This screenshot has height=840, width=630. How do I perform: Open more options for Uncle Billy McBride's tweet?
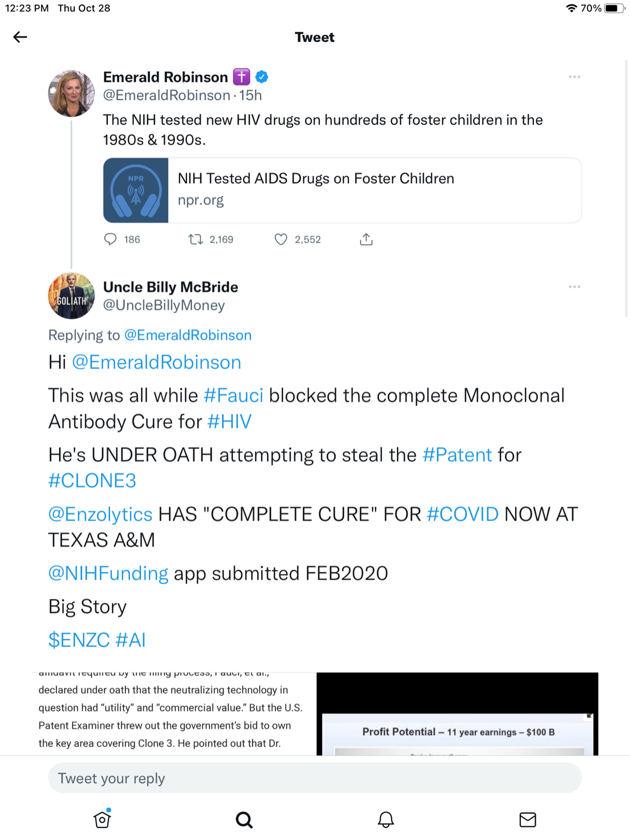click(574, 287)
